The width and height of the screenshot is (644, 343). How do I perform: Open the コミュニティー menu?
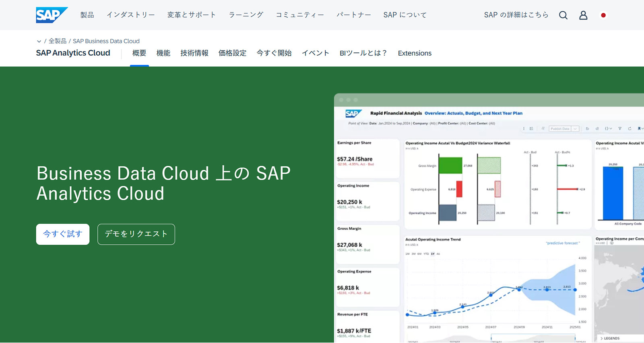click(x=300, y=15)
